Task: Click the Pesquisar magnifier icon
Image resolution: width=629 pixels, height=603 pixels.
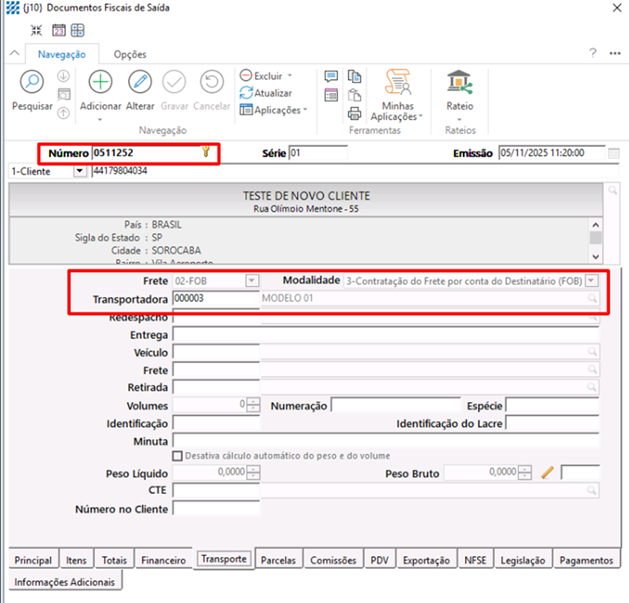Action: [32, 82]
